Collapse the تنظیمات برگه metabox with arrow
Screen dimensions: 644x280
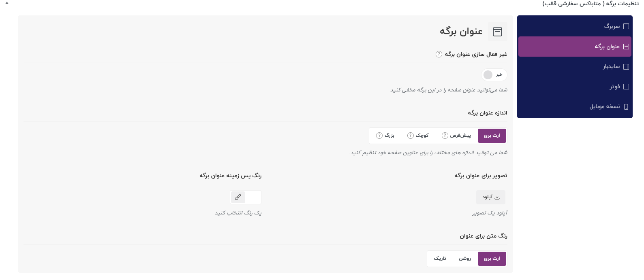pyautogui.click(x=7, y=3)
